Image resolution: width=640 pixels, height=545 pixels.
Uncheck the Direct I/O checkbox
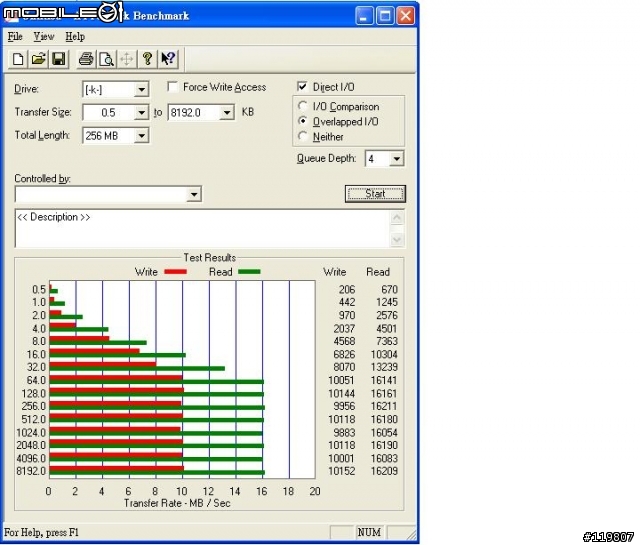click(x=302, y=87)
